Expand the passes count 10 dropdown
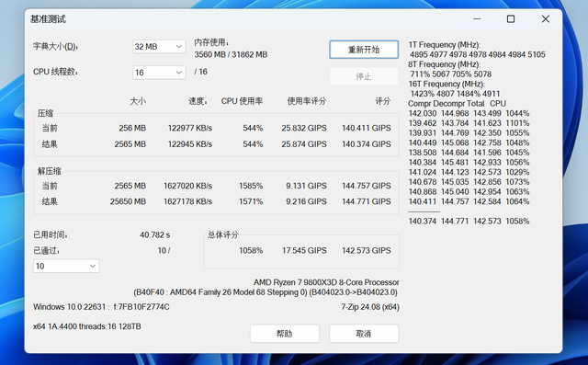The height and width of the screenshot is (365, 588). click(x=66, y=266)
